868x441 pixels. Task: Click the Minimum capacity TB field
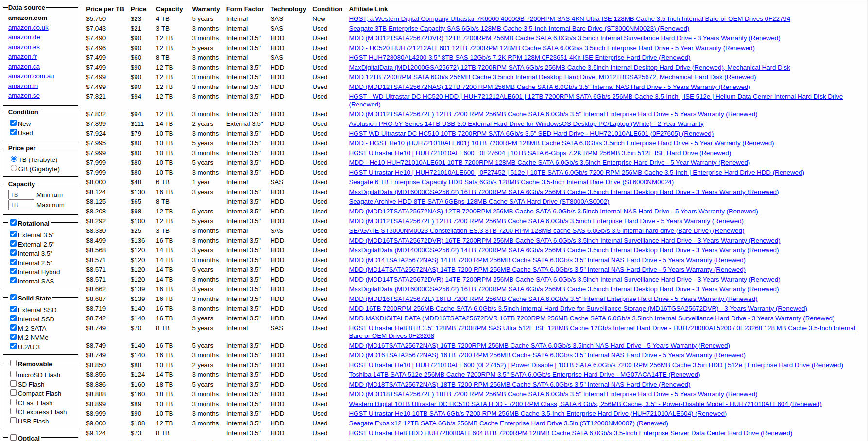click(x=21, y=194)
